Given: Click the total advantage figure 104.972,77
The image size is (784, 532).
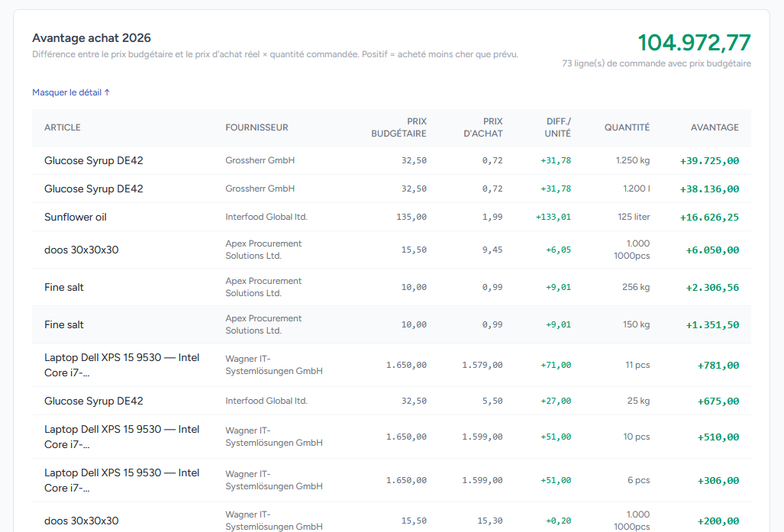Looking at the screenshot, I should coord(695,43).
